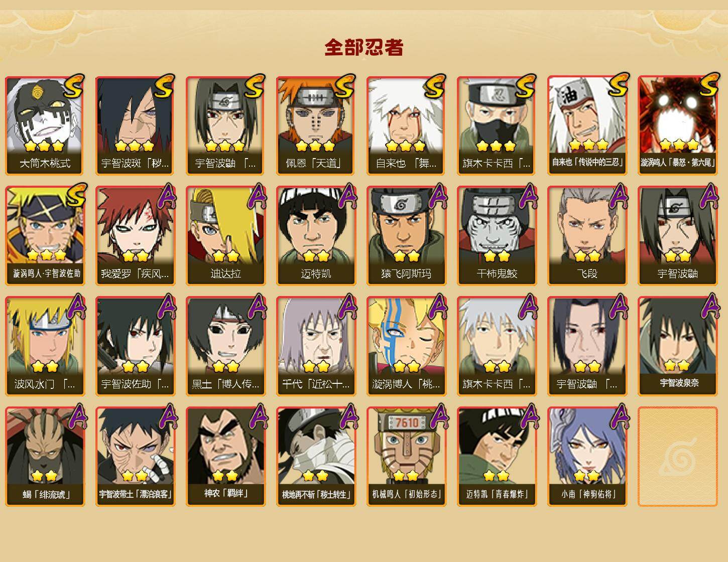Open the 迈特凯 A-rank card
The image size is (728, 562).
pos(316,236)
